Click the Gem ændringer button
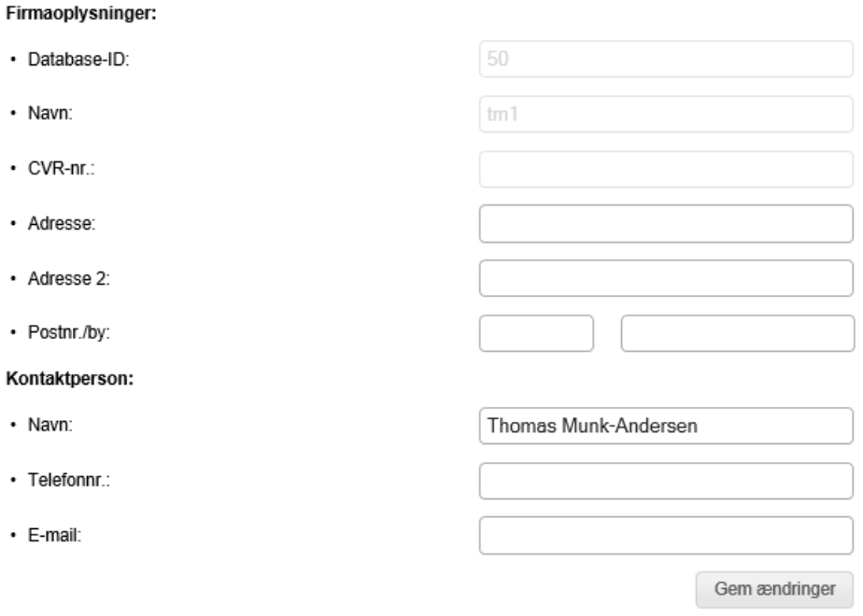The height and width of the screenshot is (616, 863). pos(774,589)
